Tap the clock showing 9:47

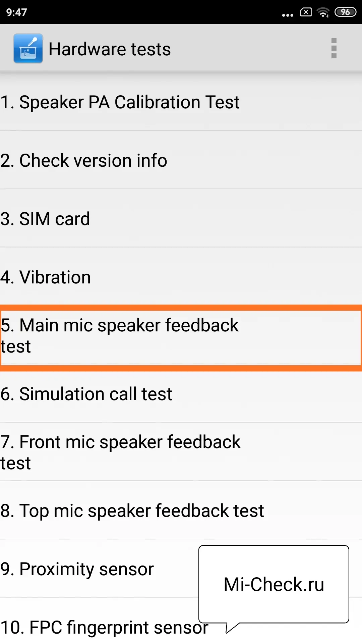(16, 12)
